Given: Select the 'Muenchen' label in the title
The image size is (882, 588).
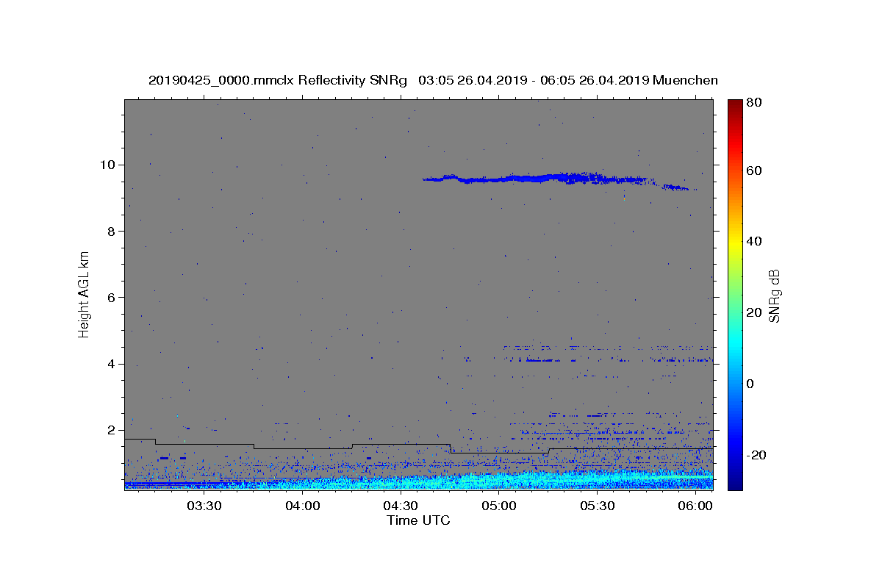Looking at the screenshot, I should pos(685,80).
